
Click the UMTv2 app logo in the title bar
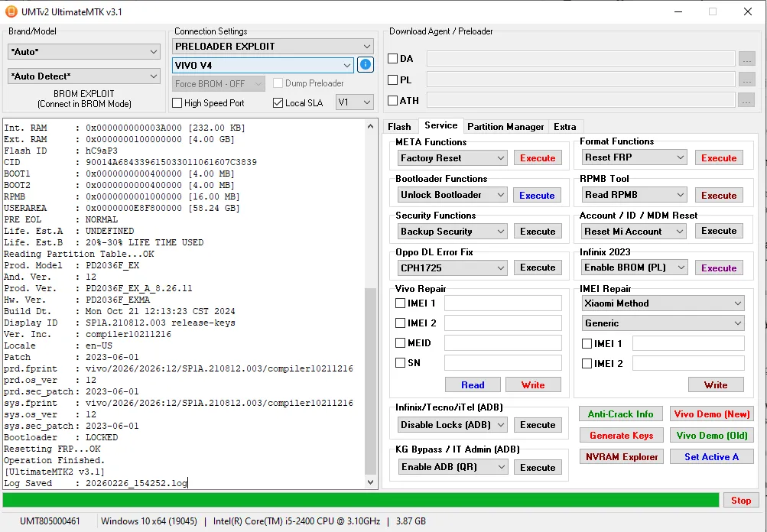coord(11,11)
